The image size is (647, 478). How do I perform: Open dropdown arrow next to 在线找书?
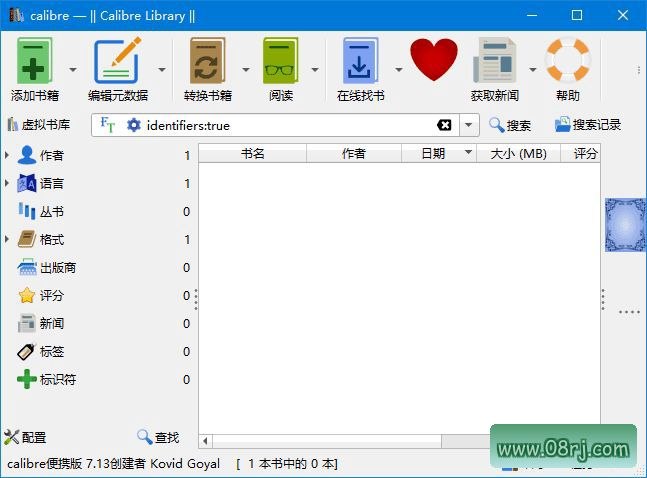(x=399, y=69)
